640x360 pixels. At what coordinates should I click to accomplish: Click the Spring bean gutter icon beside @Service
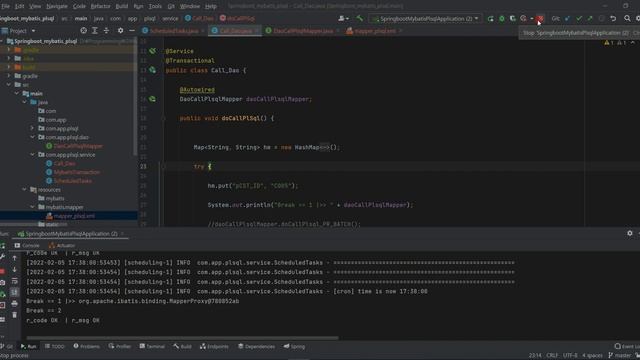coord(153,51)
